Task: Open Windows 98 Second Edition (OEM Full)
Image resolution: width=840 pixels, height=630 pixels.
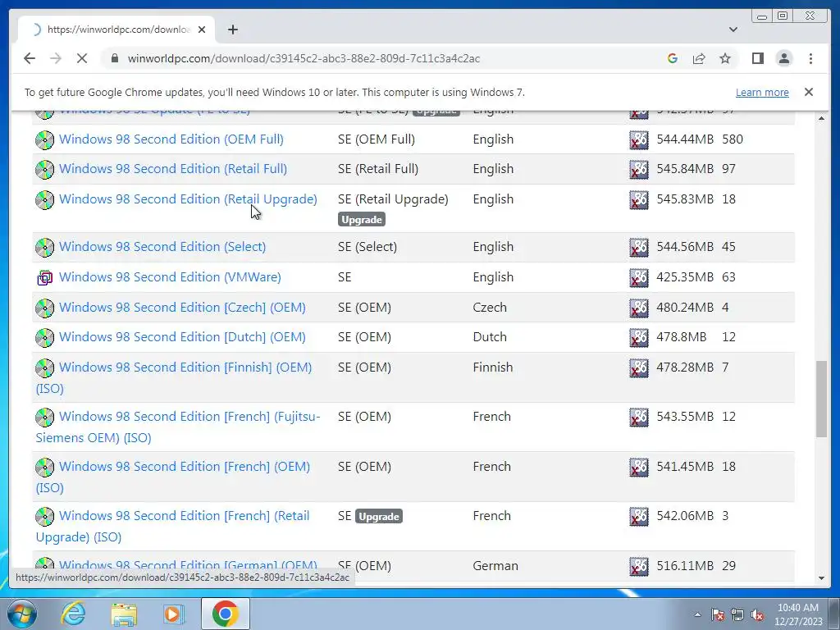Action: tap(171, 139)
